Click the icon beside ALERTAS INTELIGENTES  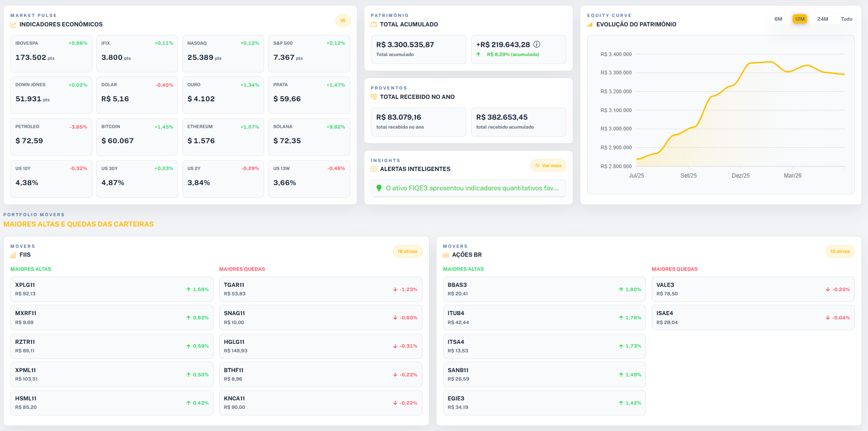374,169
